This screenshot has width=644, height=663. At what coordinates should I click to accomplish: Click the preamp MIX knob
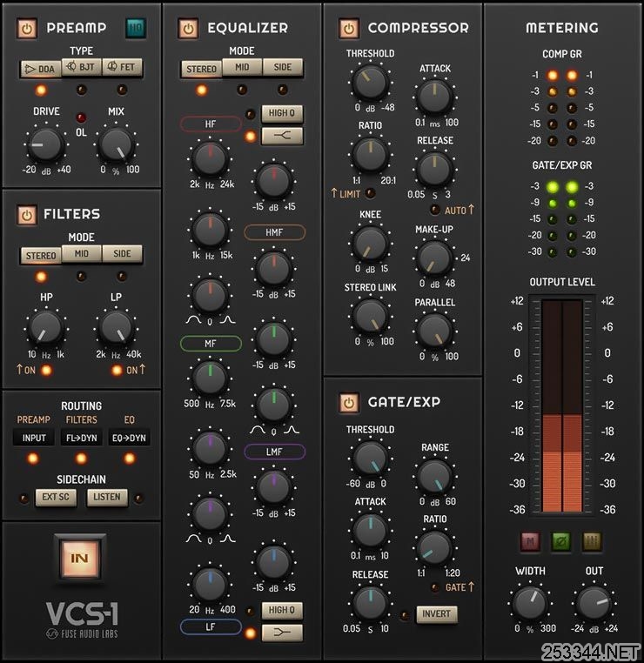tap(116, 144)
